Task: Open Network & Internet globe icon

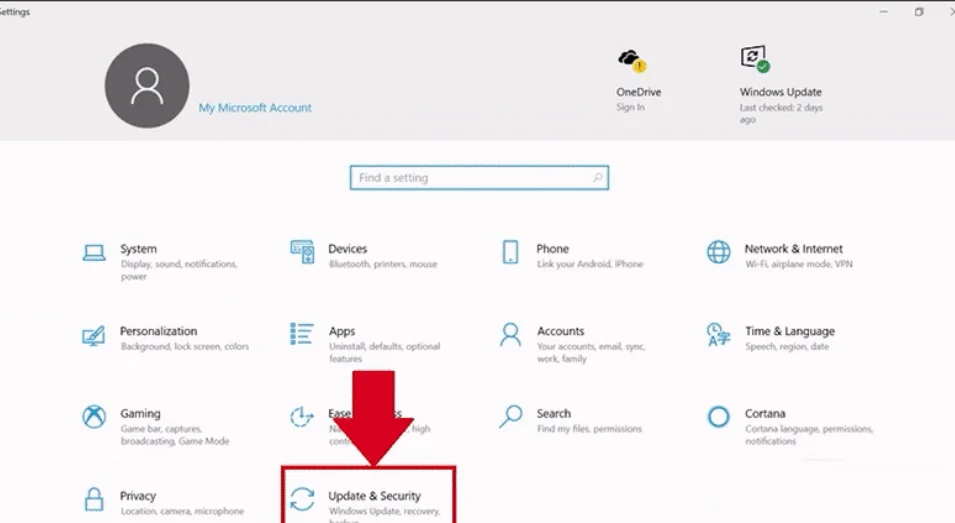Action: tap(718, 252)
